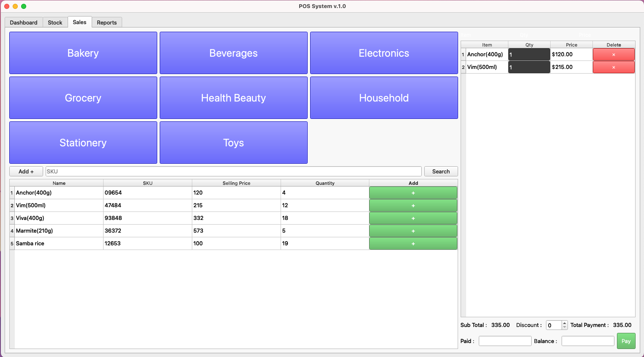Select the Grocery category

[83, 98]
